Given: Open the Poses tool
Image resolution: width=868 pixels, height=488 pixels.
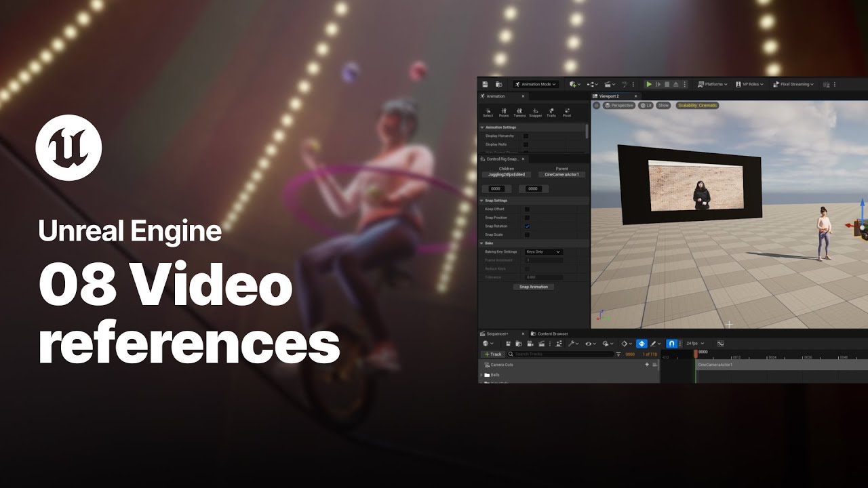Looking at the screenshot, I should [504, 113].
